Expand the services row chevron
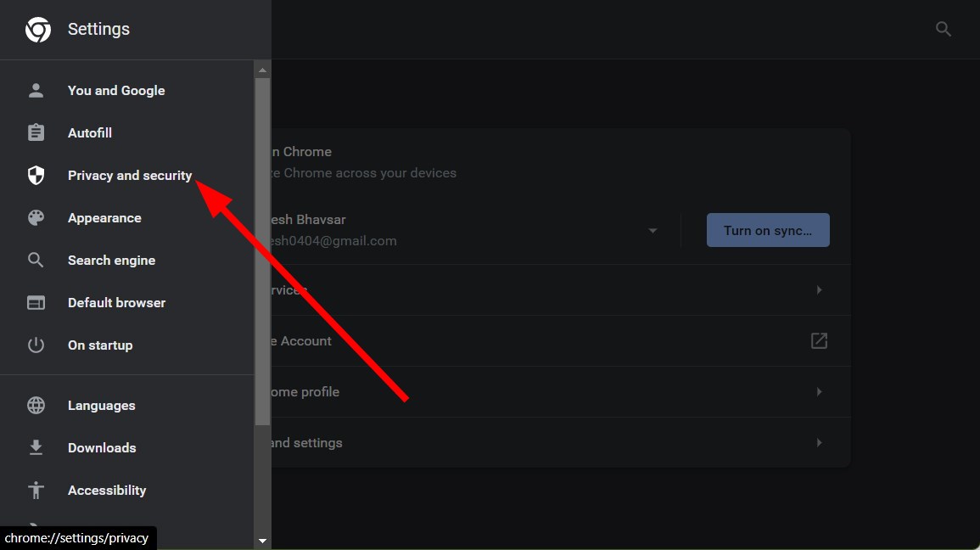 pyautogui.click(x=819, y=290)
